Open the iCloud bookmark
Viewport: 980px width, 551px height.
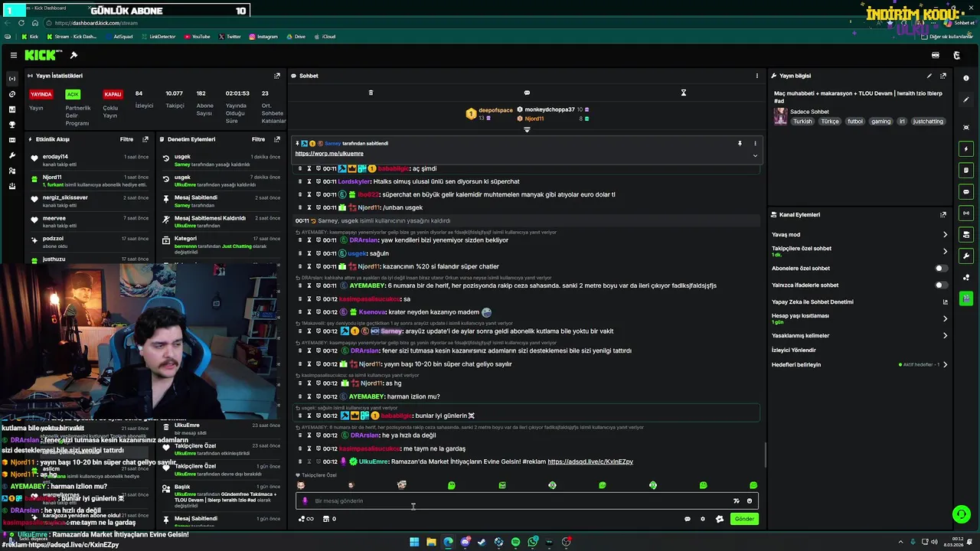pos(325,37)
